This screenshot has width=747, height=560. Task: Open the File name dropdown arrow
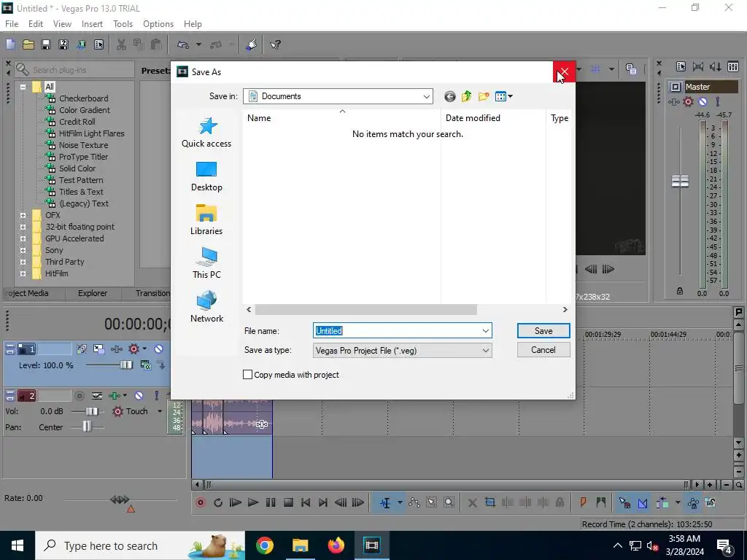click(x=485, y=331)
